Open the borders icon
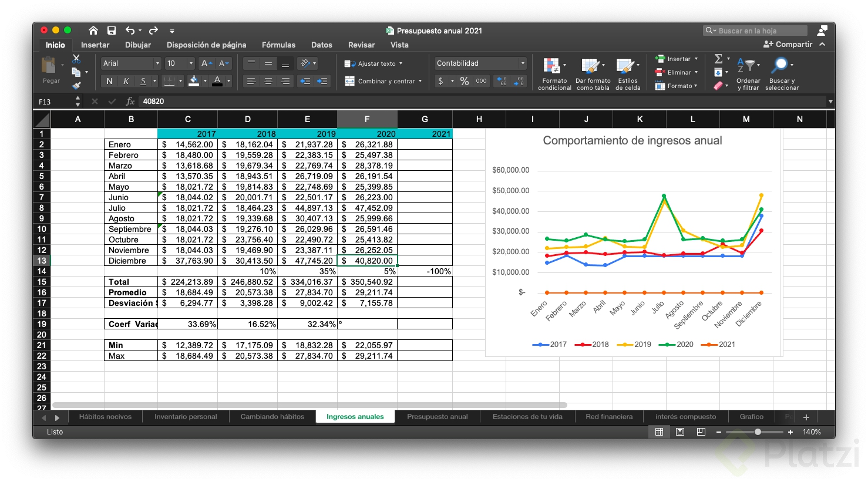Viewport: 868px width, 482px height. (169, 81)
